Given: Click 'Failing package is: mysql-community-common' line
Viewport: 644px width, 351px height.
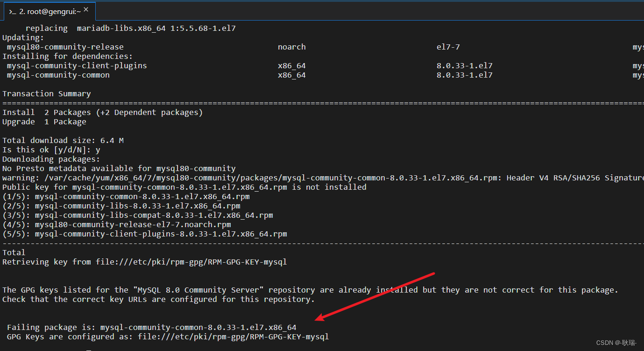Looking at the screenshot, I should pos(152,328).
